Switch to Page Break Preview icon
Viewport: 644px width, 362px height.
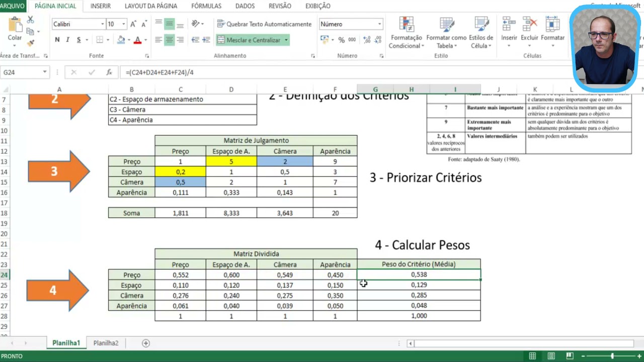point(570,356)
